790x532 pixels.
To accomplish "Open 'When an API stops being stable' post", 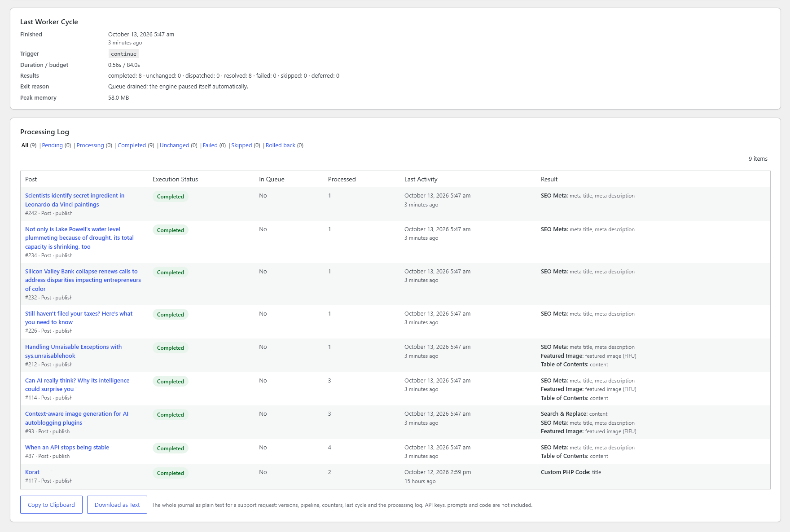I will pyautogui.click(x=67, y=448).
